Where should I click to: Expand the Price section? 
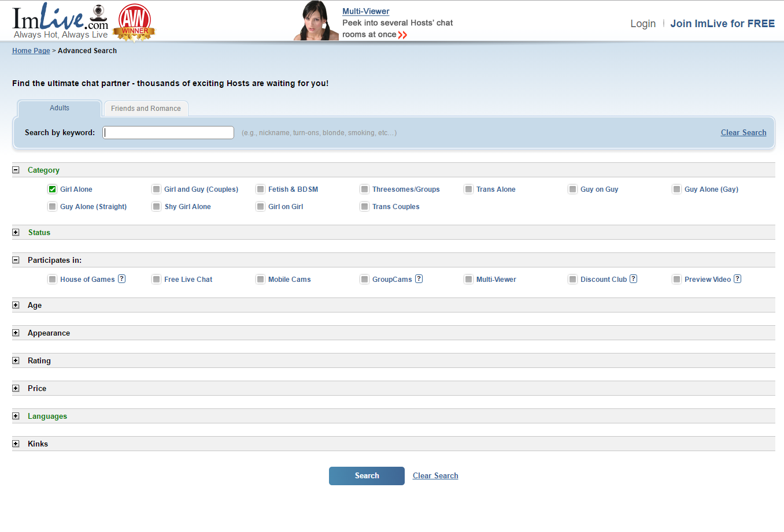pos(16,388)
